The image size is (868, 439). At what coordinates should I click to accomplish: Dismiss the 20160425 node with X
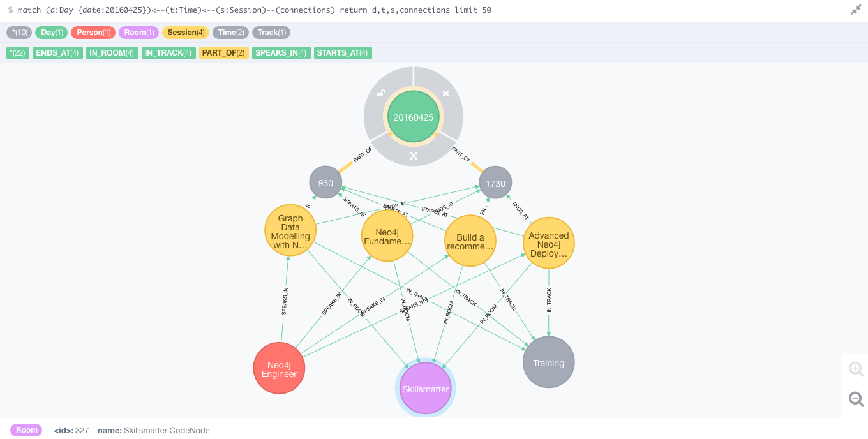pyautogui.click(x=446, y=93)
